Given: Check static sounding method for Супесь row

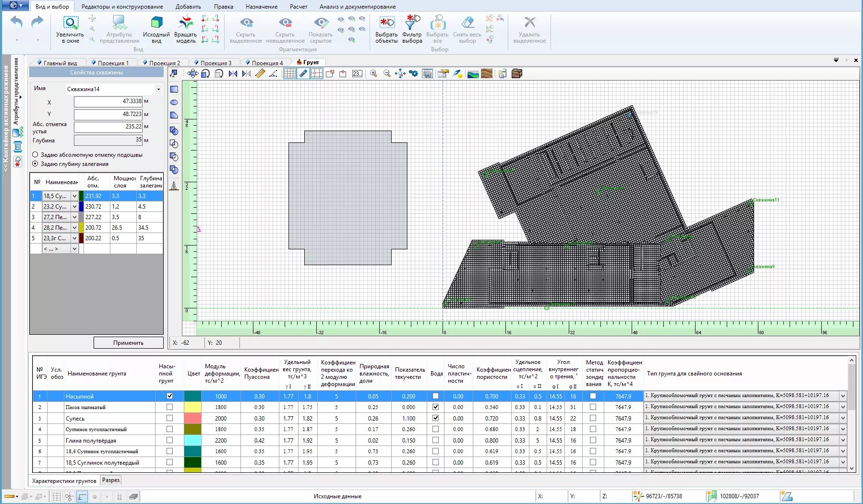Looking at the screenshot, I should [x=593, y=418].
